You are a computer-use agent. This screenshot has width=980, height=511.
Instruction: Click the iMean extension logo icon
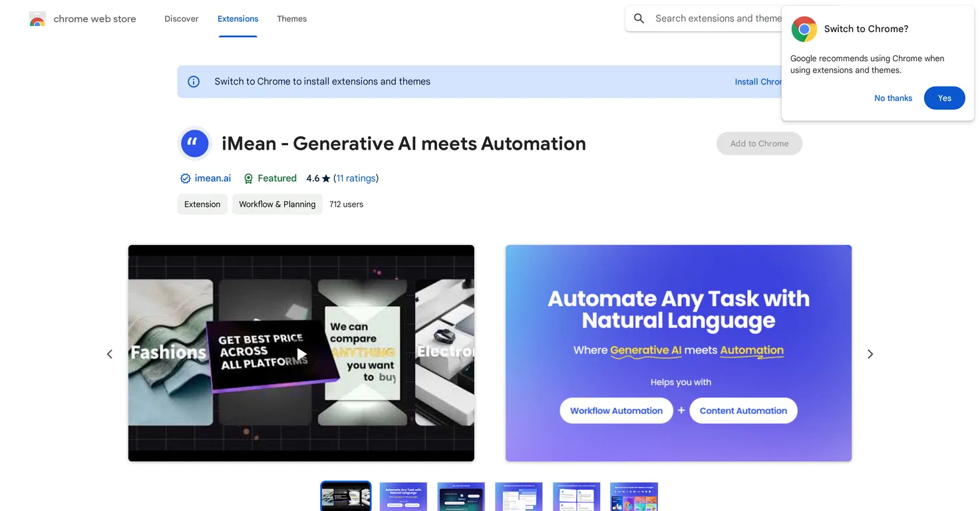[x=195, y=143]
